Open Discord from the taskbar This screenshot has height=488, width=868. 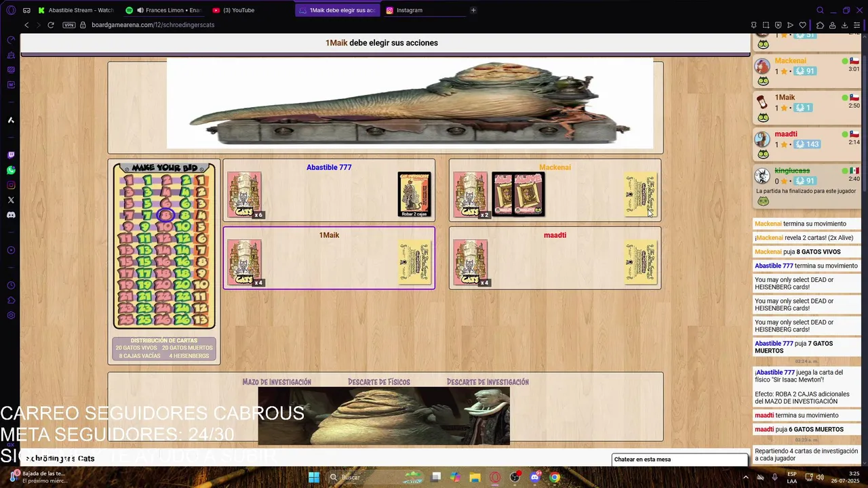click(534, 477)
